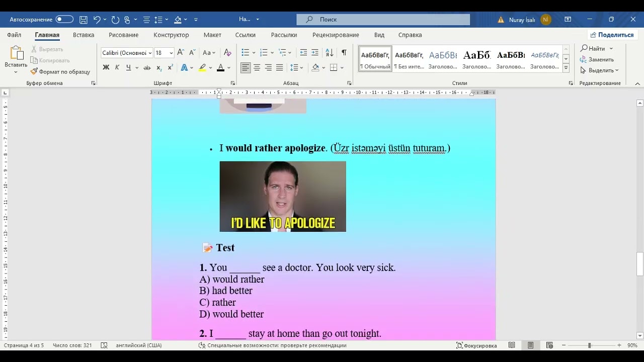The height and width of the screenshot is (362, 644).
Task: Click the Вставить paste button
Action: pos(16,60)
